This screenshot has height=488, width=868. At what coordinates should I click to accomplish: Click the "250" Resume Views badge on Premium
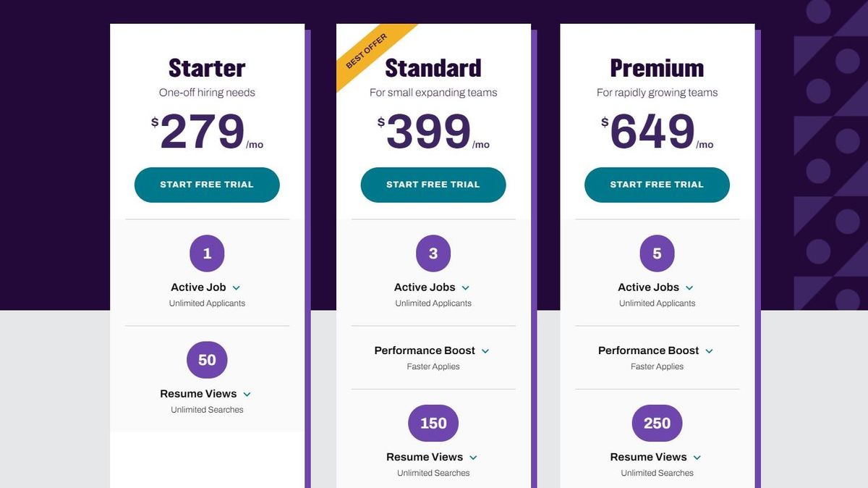tap(656, 423)
